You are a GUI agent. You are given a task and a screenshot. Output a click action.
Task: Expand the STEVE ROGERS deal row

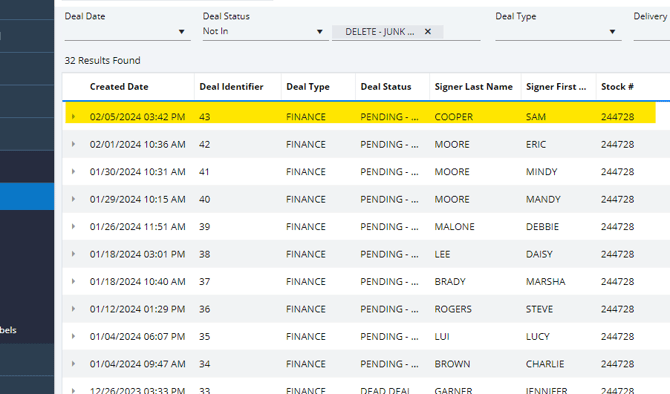pyautogui.click(x=73, y=309)
